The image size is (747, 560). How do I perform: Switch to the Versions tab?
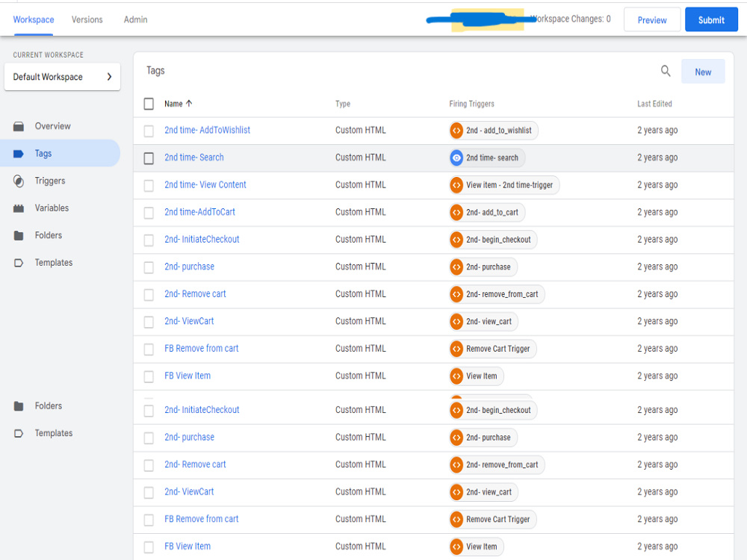tap(87, 19)
